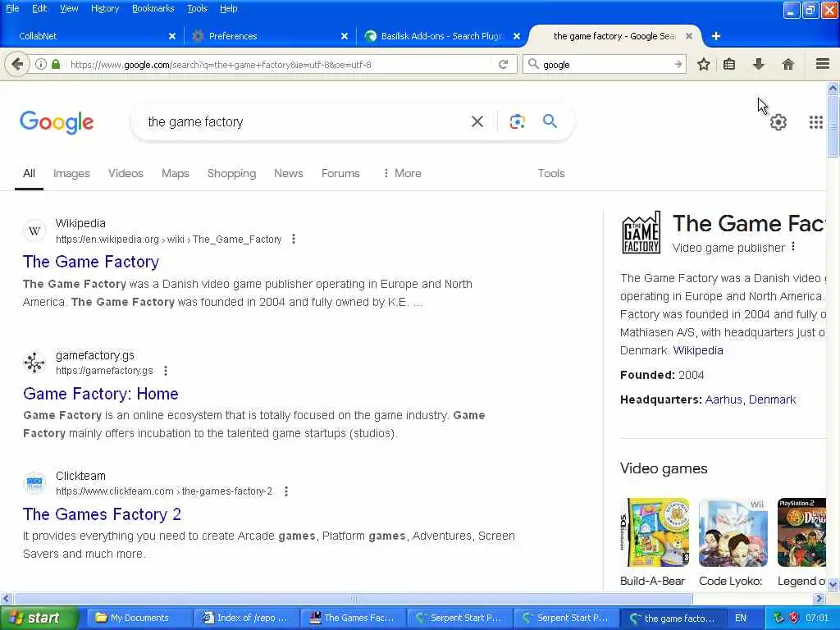Screen dimensions: 840x630
Task: Search by image with the Google Lens icon
Action: click(x=517, y=121)
